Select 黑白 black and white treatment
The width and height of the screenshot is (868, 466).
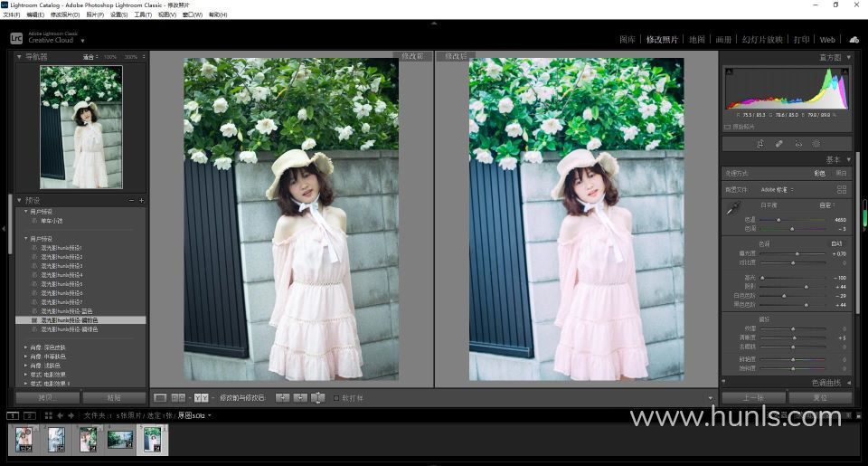coord(841,174)
